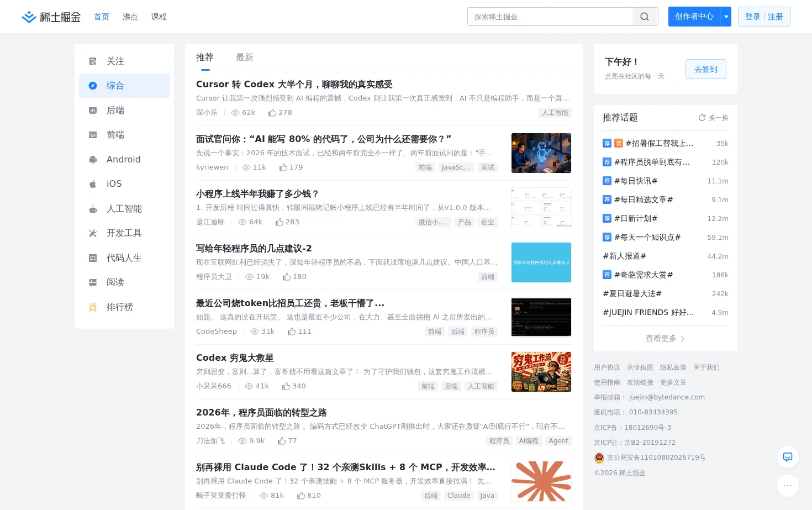Select the 阅读 sidebar icon
Viewport: 812px width, 510px height.
tap(93, 282)
